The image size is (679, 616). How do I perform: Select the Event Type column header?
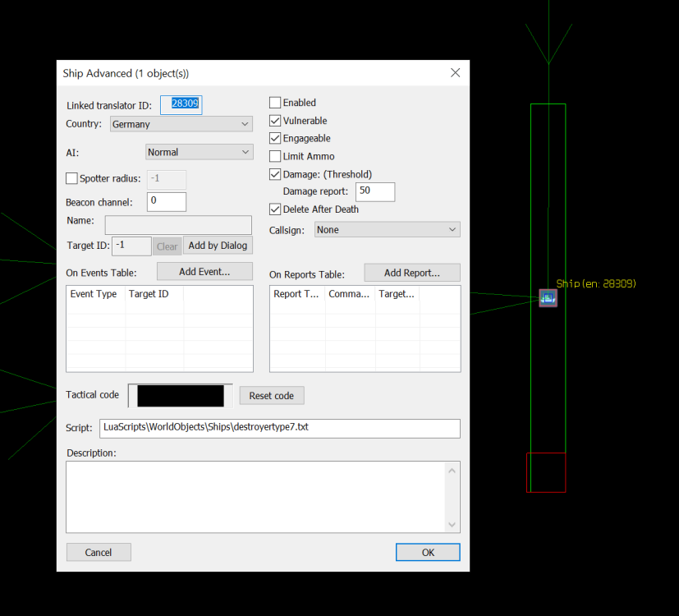pos(94,294)
